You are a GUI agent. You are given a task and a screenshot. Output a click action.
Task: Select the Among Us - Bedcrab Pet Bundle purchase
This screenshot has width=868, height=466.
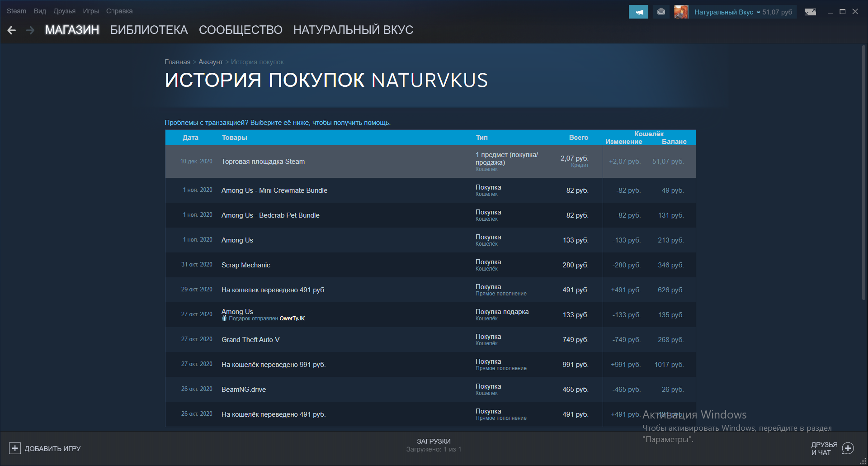(430, 215)
